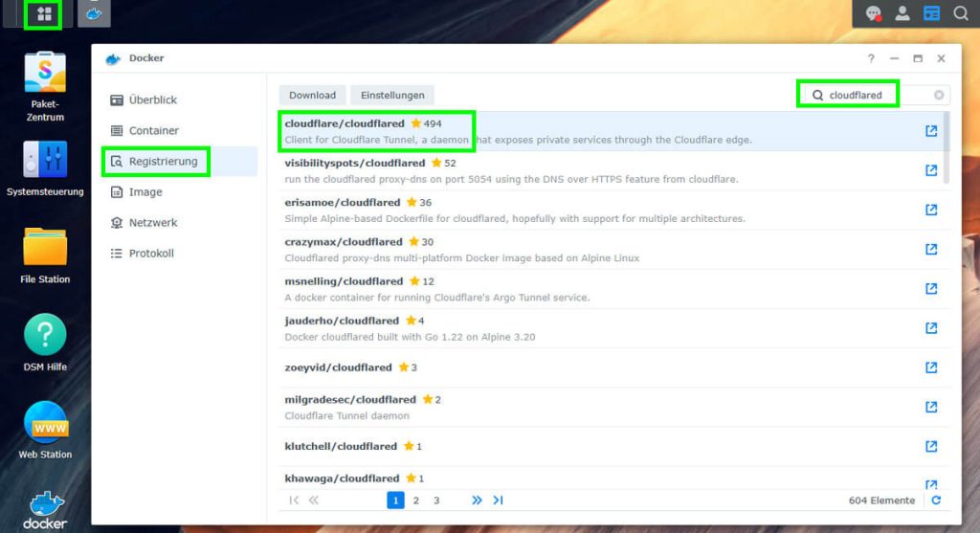
Task: Select the Registrierung section
Action: point(180,161)
